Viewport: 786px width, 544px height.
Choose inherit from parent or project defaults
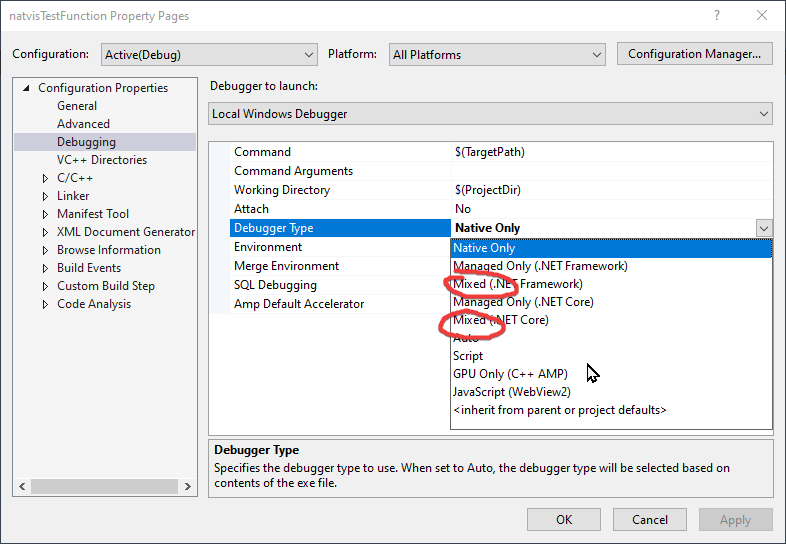click(x=611, y=411)
